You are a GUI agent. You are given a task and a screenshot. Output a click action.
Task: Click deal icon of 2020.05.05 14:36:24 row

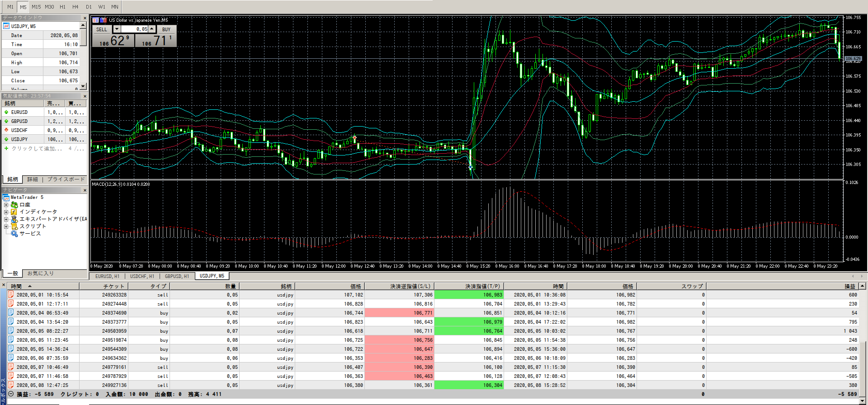11,349
